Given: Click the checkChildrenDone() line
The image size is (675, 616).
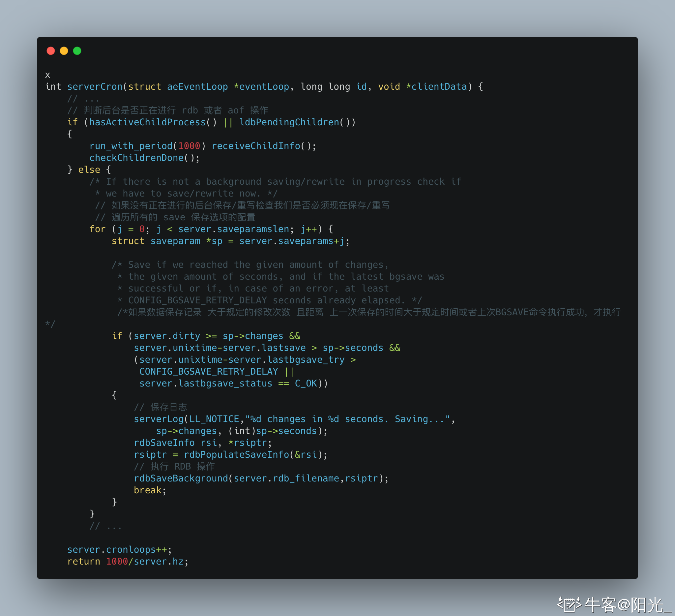Looking at the screenshot, I should pyautogui.click(x=144, y=158).
